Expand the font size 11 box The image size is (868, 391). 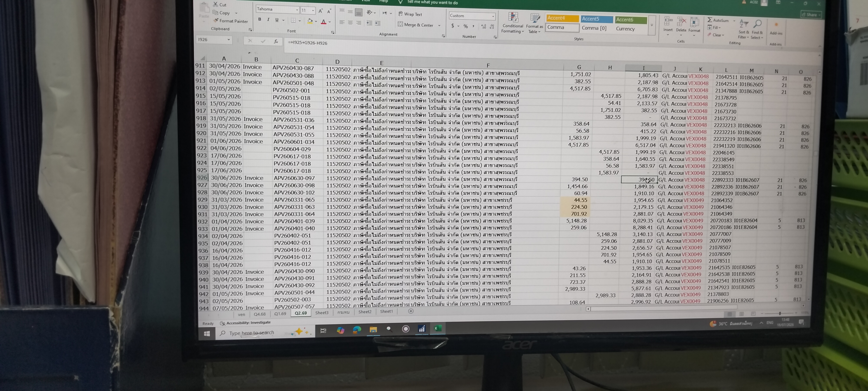pos(313,10)
